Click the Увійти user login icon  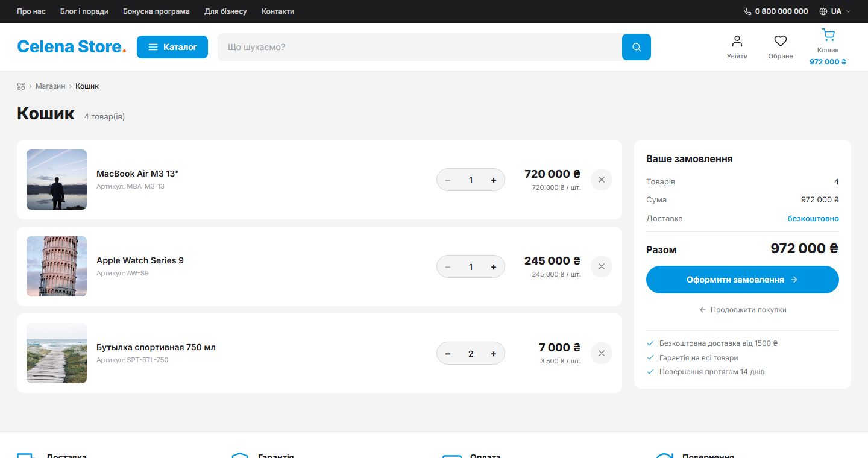click(x=737, y=41)
